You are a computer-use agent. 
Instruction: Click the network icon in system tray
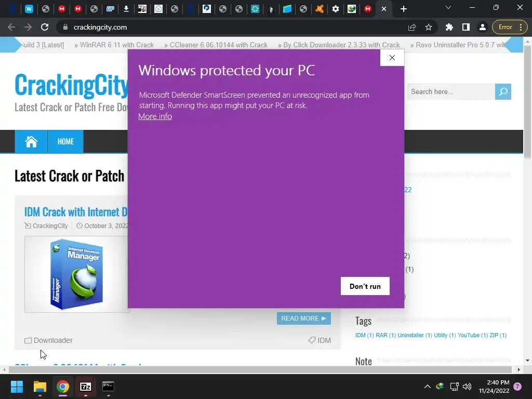[454, 387]
